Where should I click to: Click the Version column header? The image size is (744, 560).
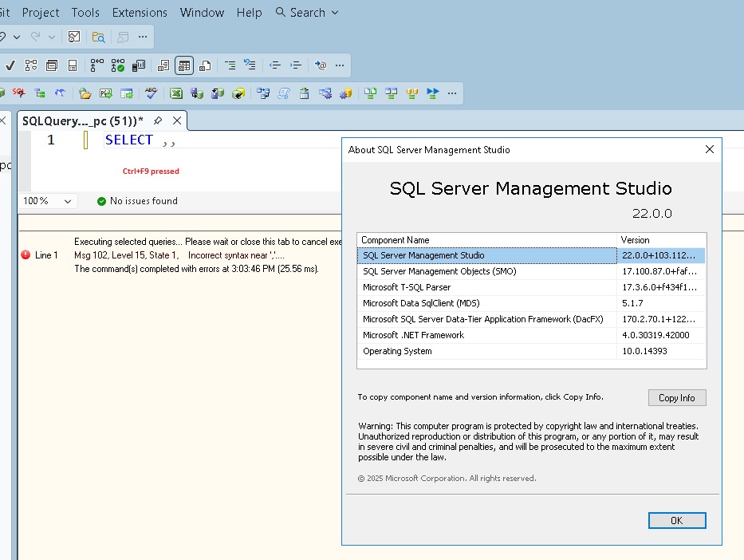click(661, 240)
